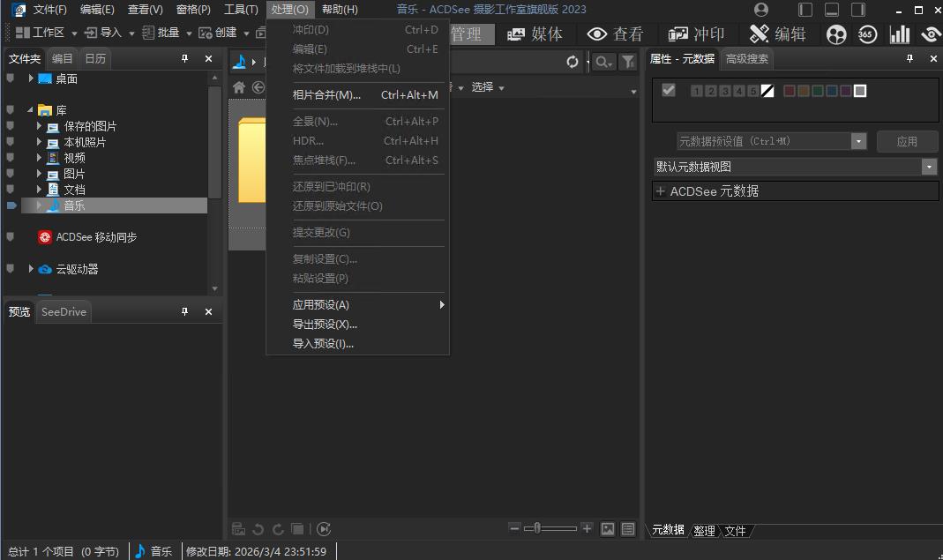Expand the ACDSee 元数据 section
943x560 pixels.
tap(661, 190)
